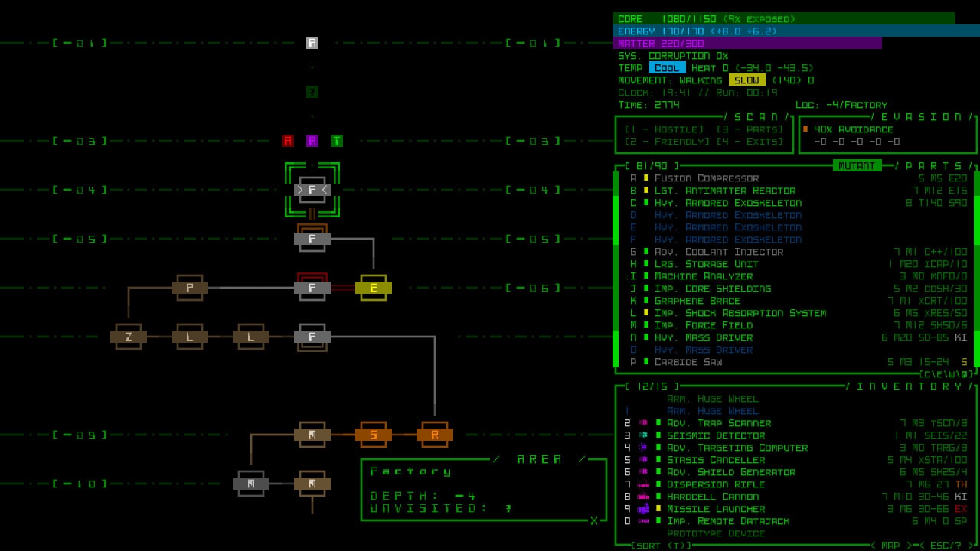Select the yellow E node on the map
Image resolution: width=980 pixels, height=551 pixels.
[x=374, y=288]
